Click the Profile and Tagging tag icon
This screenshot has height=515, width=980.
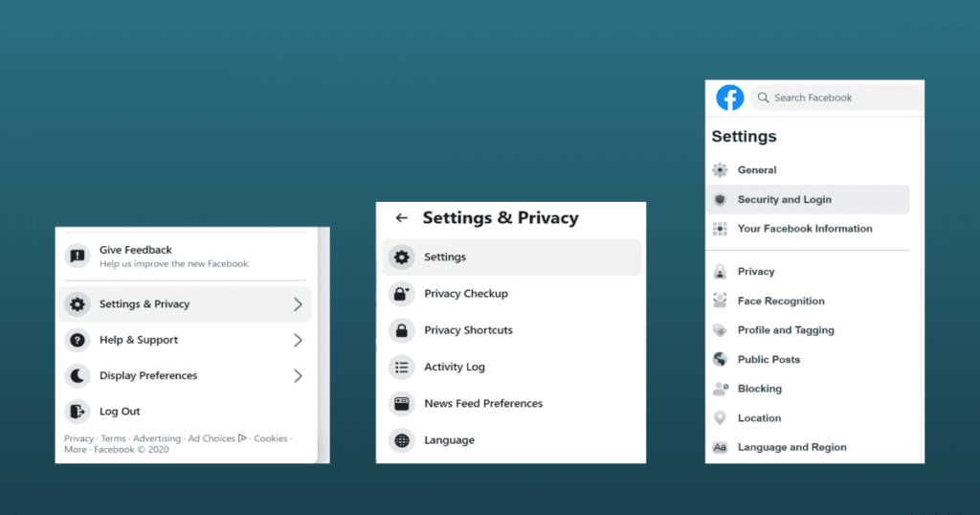pyautogui.click(x=720, y=330)
